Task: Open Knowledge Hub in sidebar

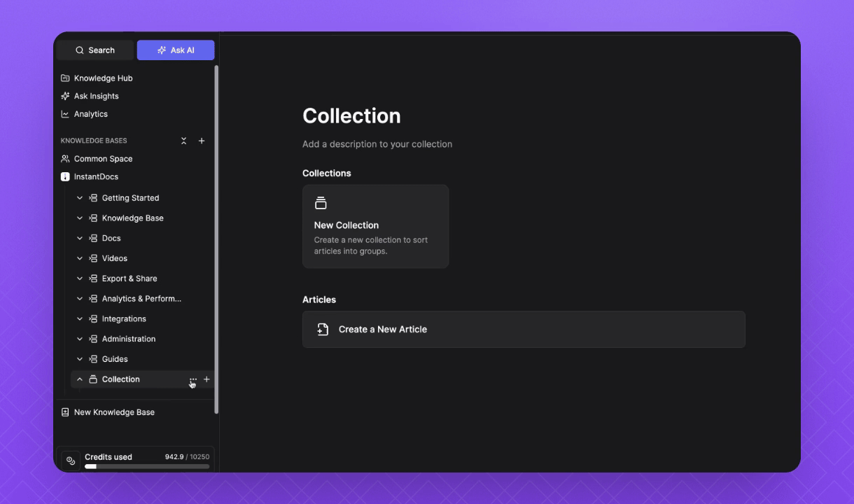Action: 103,78
